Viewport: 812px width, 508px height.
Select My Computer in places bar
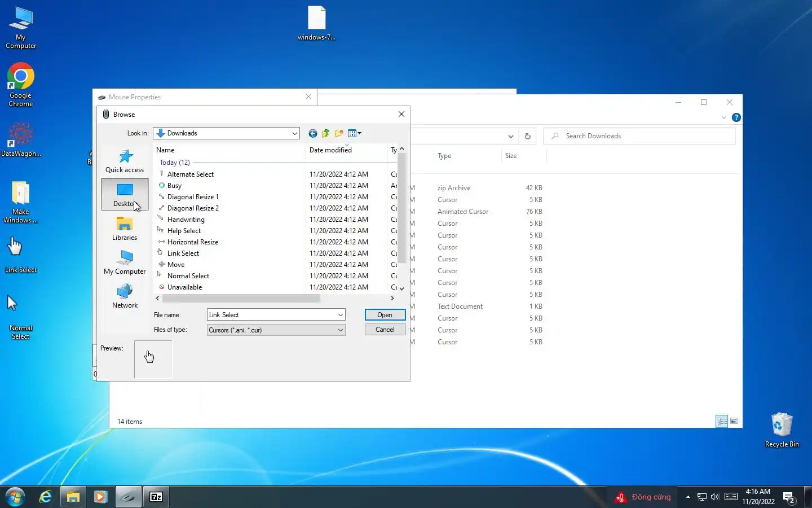pos(125,262)
